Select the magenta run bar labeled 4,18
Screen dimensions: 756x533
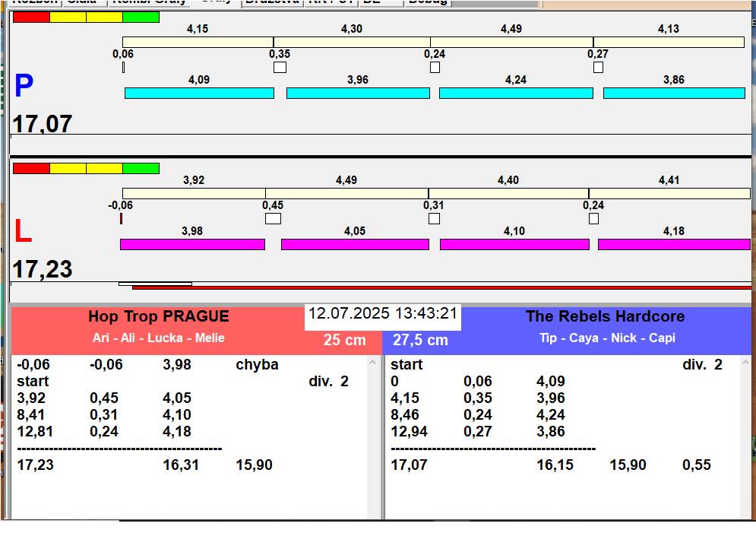pos(674,245)
